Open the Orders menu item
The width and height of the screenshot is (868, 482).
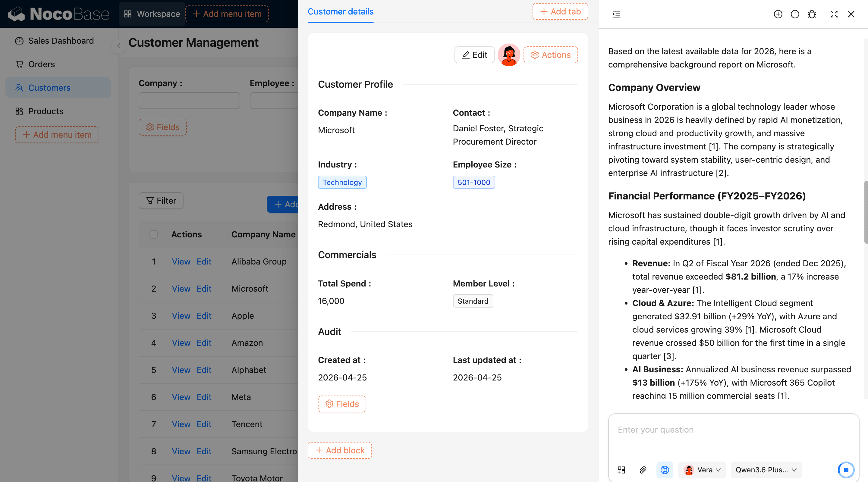pyautogui.click(x=42, y=64)
